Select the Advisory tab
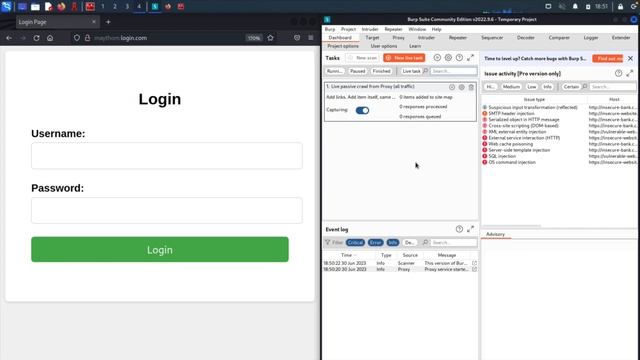The image size is (640, 360). (496, 234)
